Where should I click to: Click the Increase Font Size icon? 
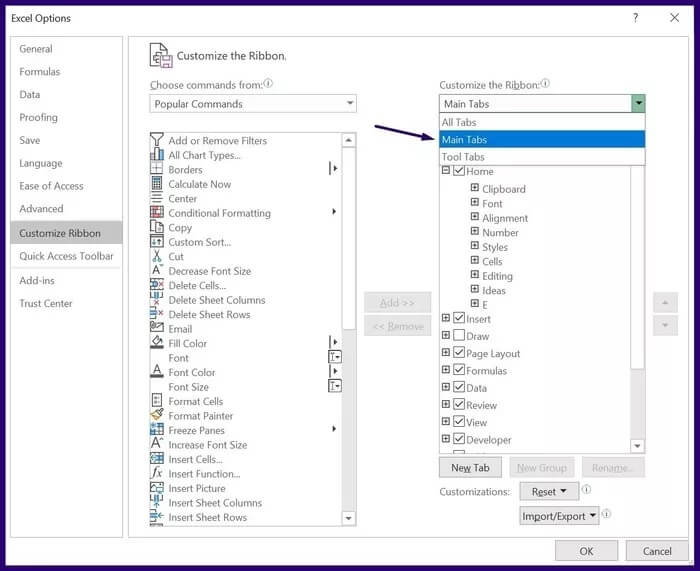pyautogui.click(x=157, y=444)
